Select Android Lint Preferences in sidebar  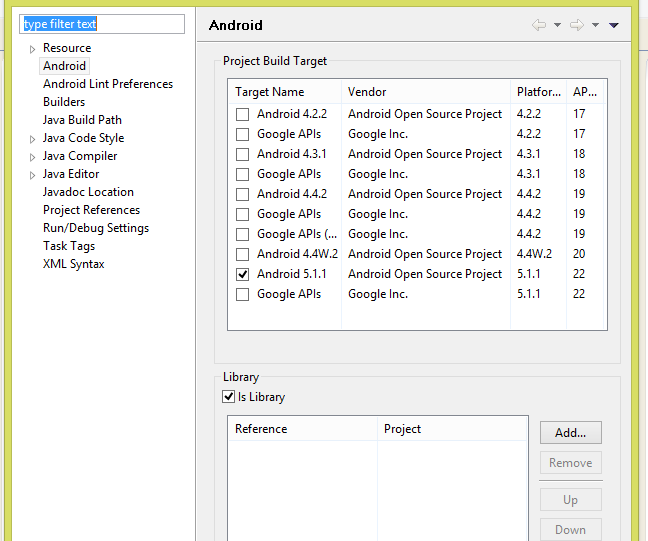coord(107,84)
